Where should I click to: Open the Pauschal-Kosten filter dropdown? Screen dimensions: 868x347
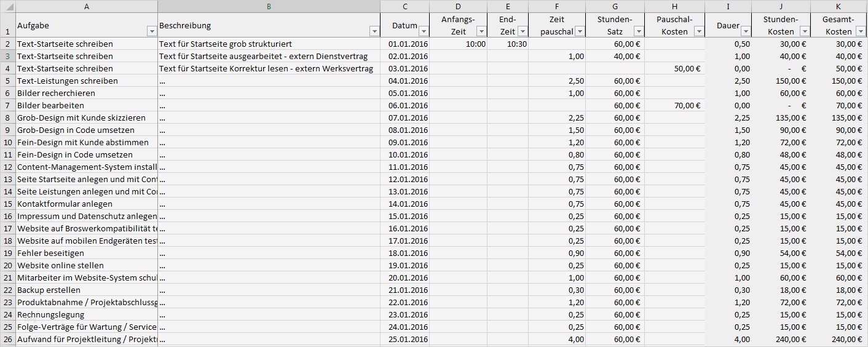(699, 31)
